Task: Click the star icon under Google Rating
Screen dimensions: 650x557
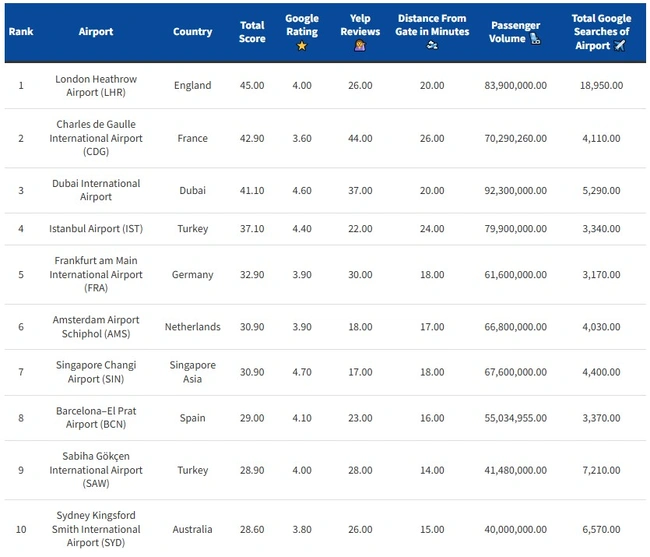Action: (302, 46)
